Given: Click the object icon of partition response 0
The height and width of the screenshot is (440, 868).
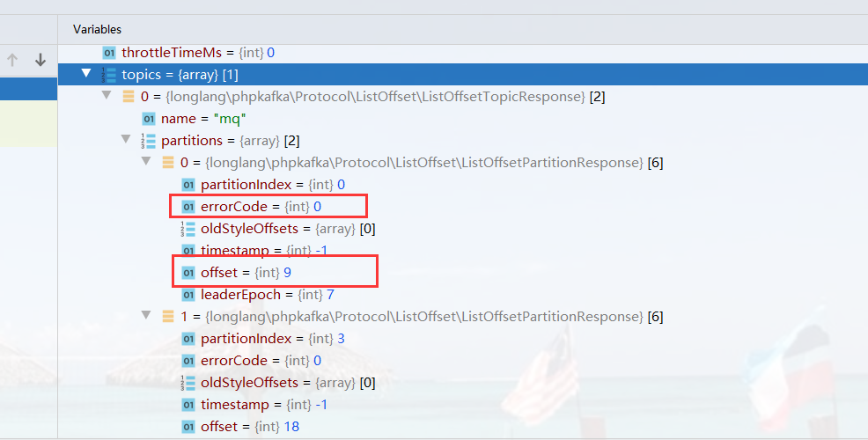Looking at the screenshot, I should click(168, 163).
